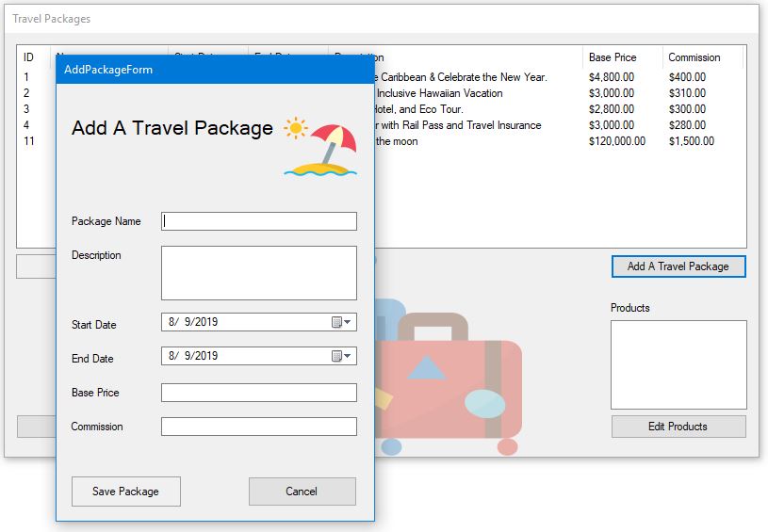Click the Package Name text field
The height and width of the screenshot is (532, 768).
[259, 221]
